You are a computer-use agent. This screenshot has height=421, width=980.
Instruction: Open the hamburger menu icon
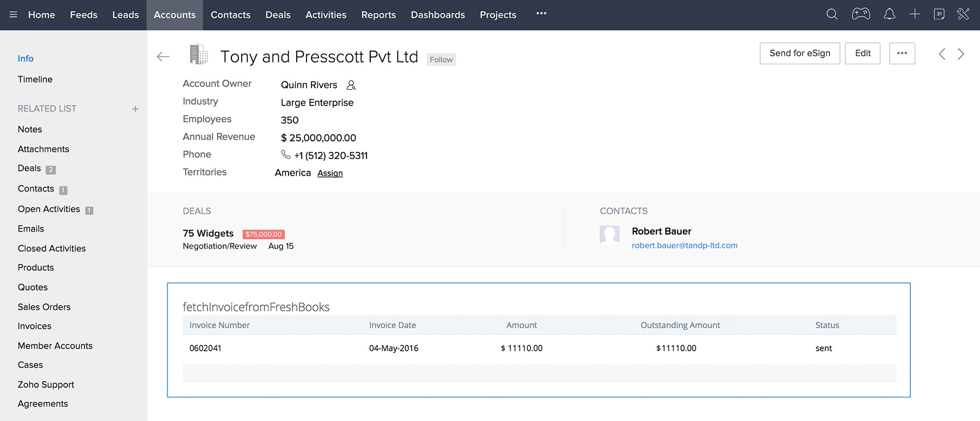[13, 15]
